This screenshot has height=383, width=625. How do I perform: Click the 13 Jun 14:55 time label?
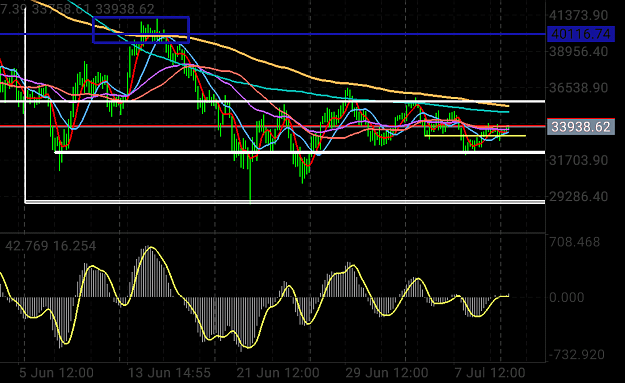[x=169, y=373]
